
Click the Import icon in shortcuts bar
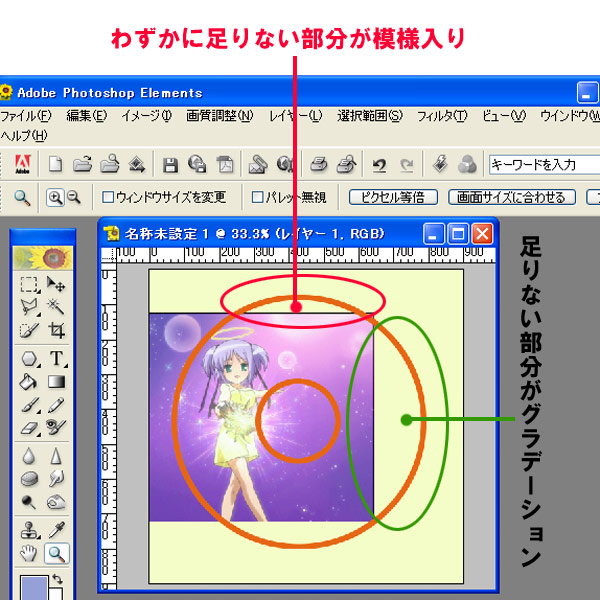click(x=137, y=165)
